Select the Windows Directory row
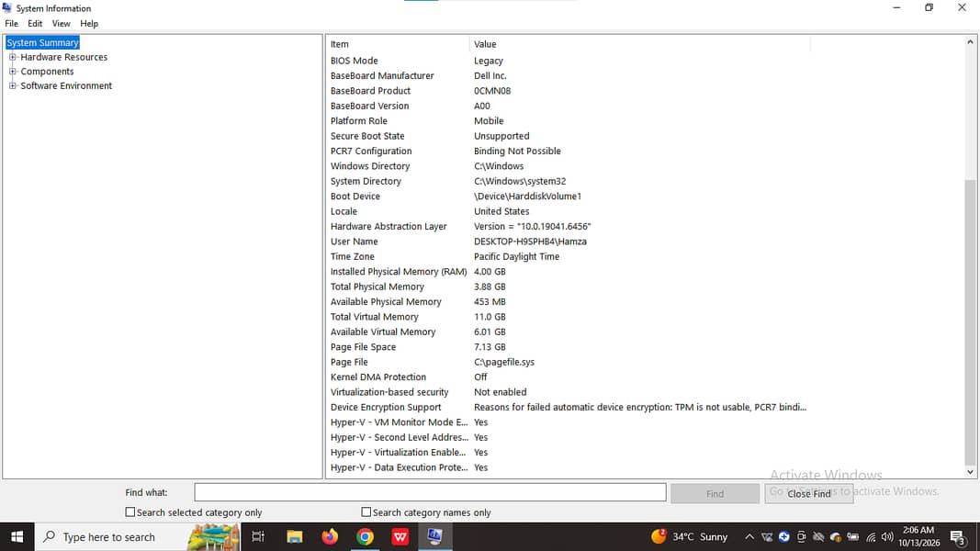The height and width of the screenshot is (551, 980). [569, 166]
